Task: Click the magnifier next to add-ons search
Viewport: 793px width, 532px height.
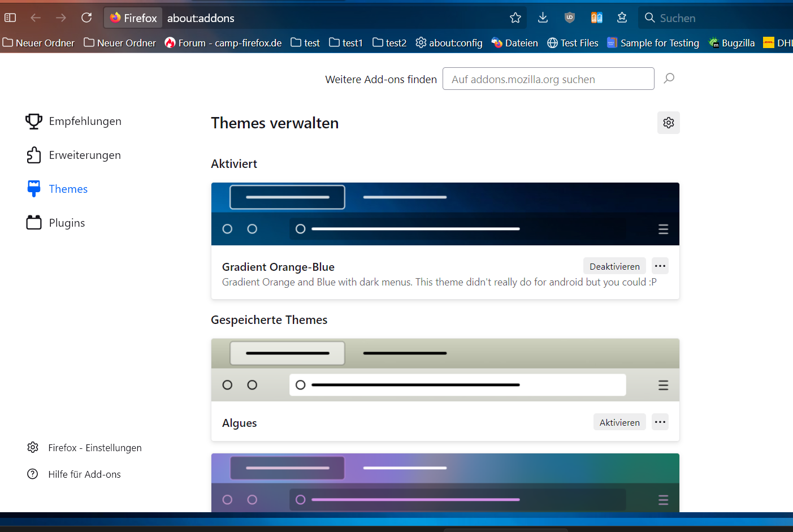Action: (x=669, y=79)
